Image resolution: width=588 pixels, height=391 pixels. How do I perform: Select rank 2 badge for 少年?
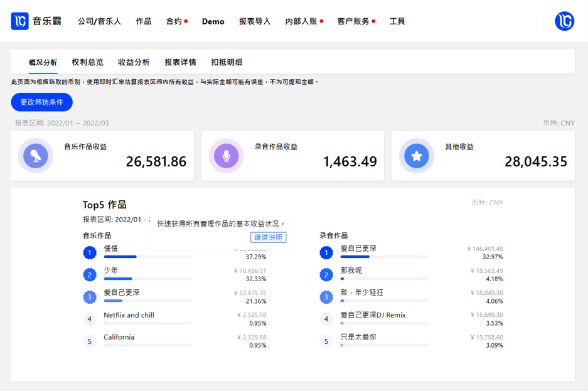click(90, 275)
